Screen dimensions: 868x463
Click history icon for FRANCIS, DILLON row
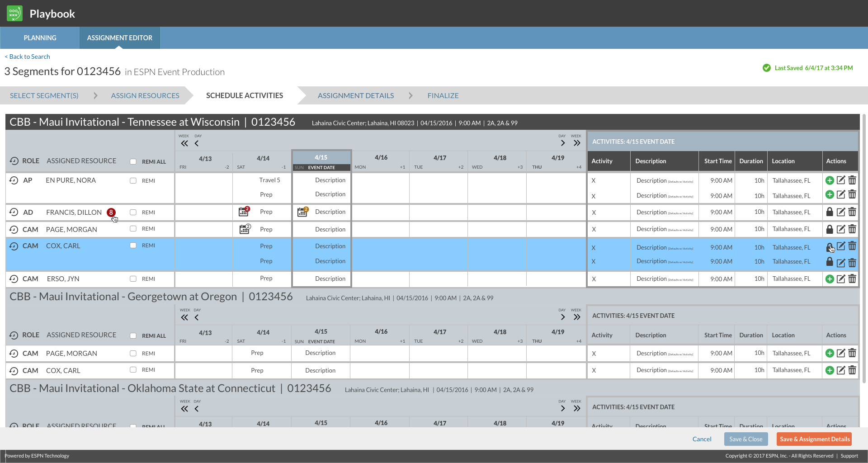14,212
